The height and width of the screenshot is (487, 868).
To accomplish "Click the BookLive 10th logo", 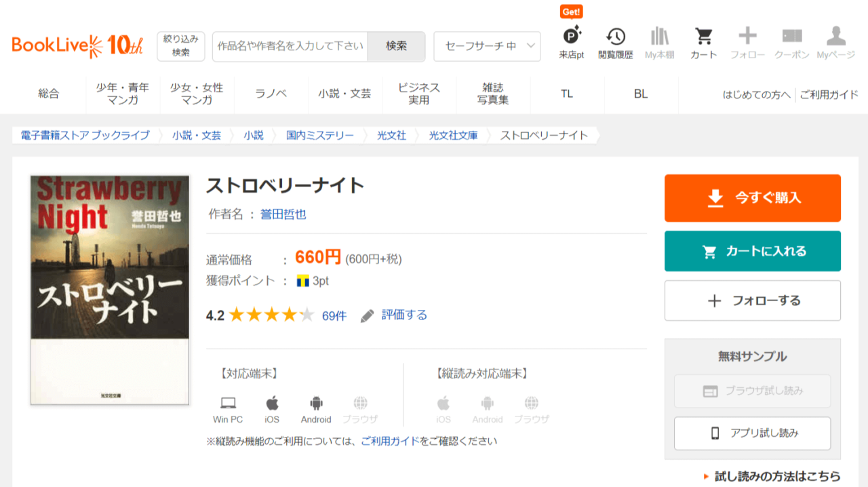I will click(77, 45).
